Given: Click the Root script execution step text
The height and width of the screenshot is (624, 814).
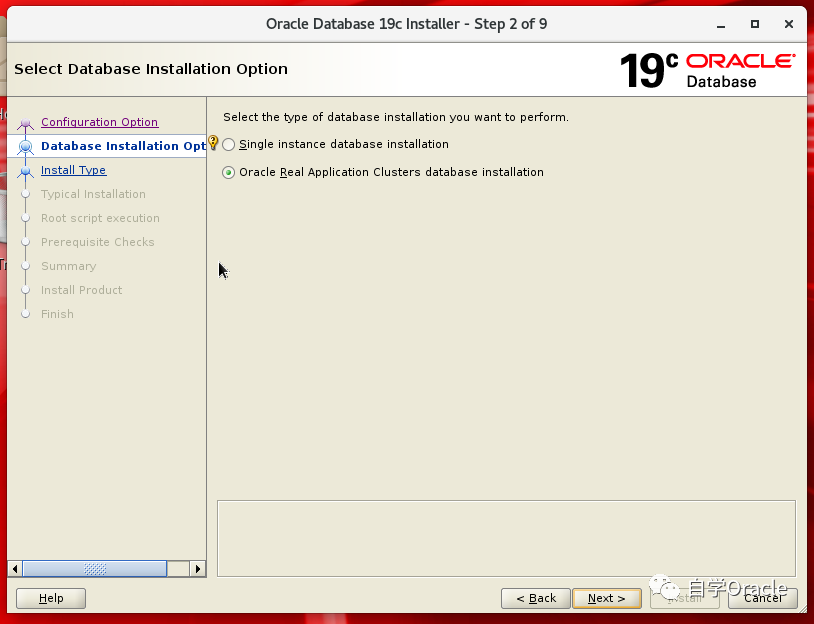Looking at the screenshot, I should [100, 218].
